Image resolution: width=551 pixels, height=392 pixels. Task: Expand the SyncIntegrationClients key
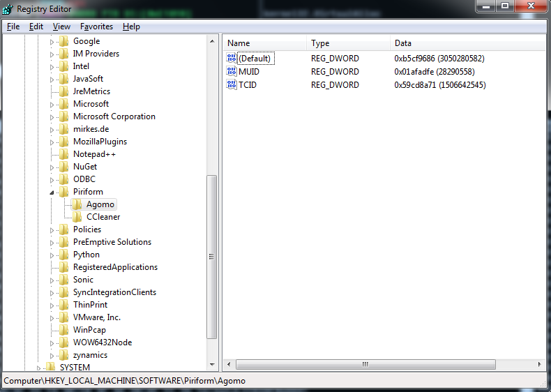[52, 293]
